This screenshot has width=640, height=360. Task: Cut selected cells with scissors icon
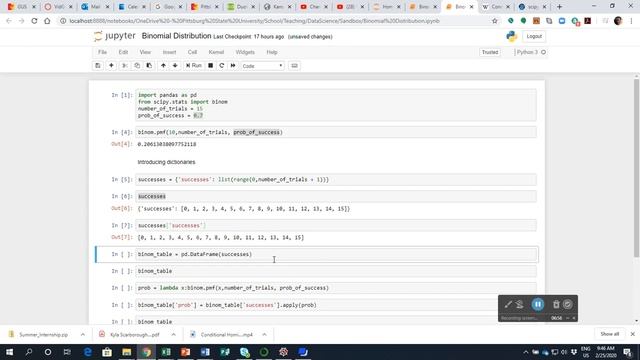[x=125, y=66]
